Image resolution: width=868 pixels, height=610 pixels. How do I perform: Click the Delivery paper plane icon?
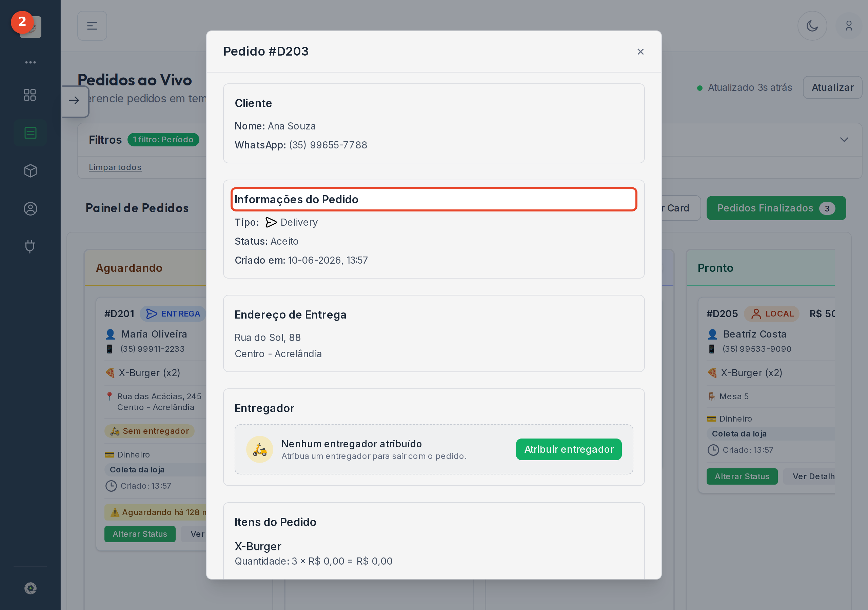pos(271,222)
